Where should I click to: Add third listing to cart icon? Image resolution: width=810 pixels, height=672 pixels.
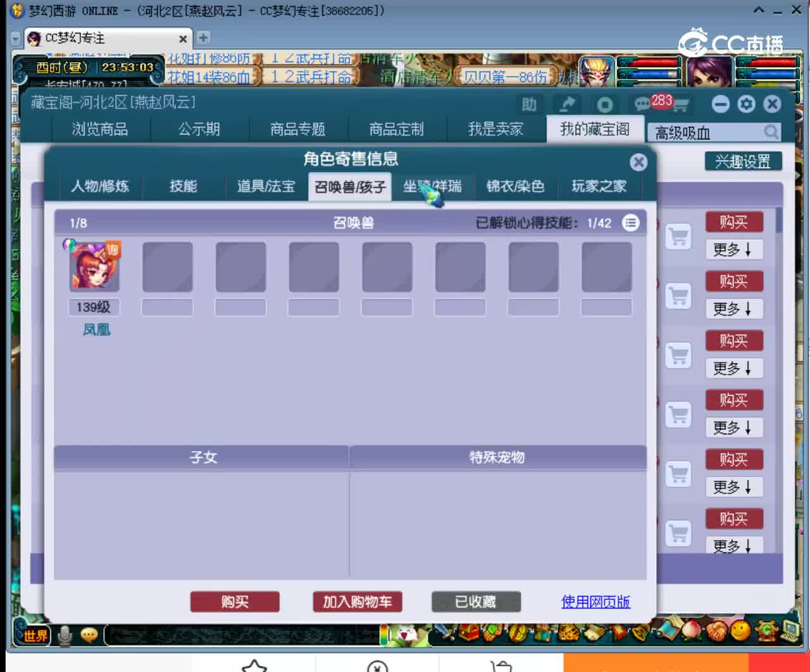[x=678, y=356]
